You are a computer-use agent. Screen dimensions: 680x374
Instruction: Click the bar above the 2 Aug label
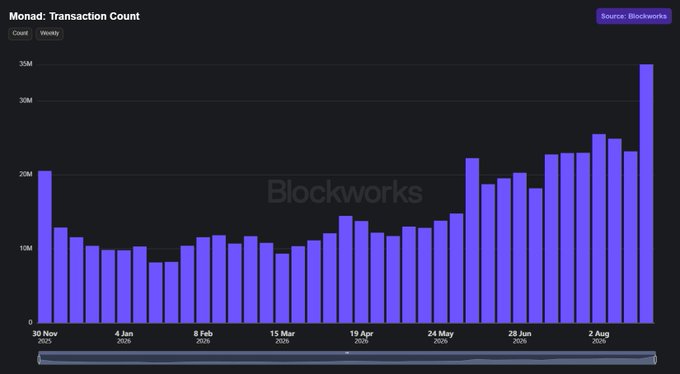[599, 229]
